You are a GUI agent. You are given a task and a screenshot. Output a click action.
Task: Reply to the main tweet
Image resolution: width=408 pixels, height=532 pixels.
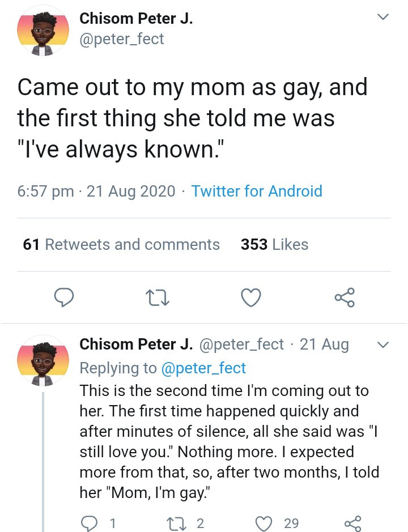tap(66, 297)
